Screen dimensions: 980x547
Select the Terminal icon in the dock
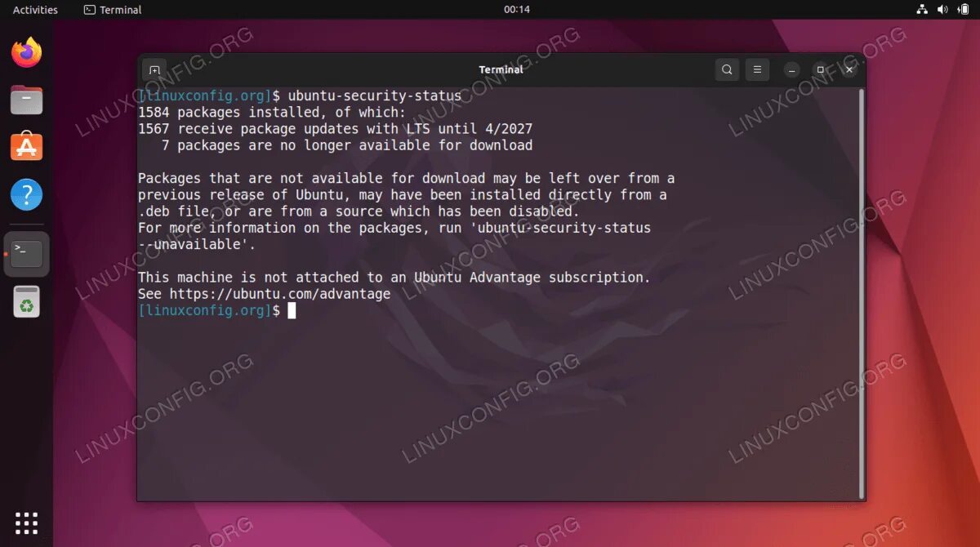pos(27,254)
